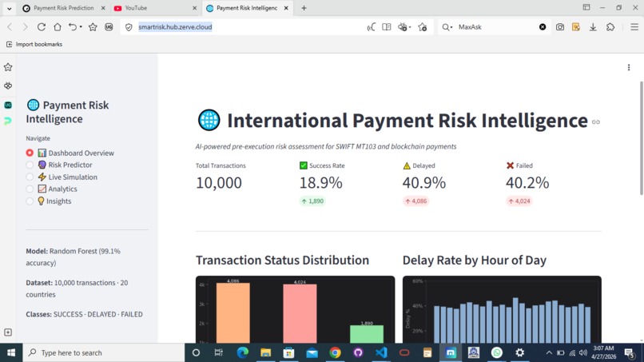Open the Windows Start menu
This screenshot has height=362, width=644.
coord(11,353)
